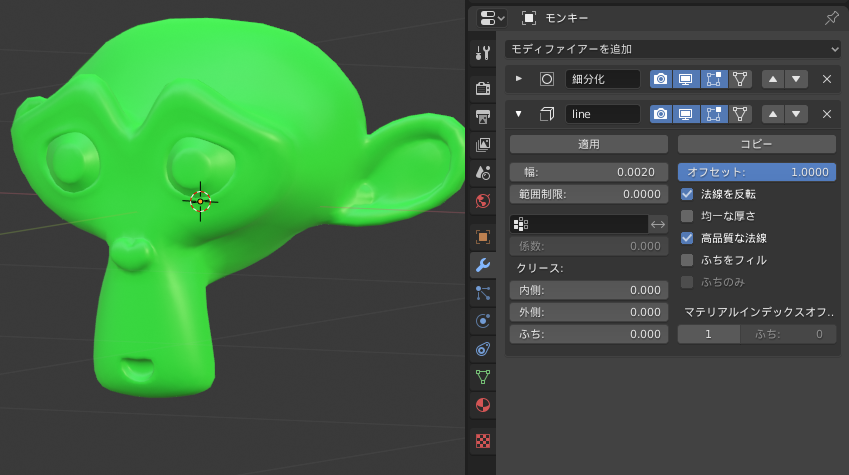The height and width of the screenshot is (475, 849).
Task: Enable the 均一な厚さ checkbox
Action: coord(687,216)
